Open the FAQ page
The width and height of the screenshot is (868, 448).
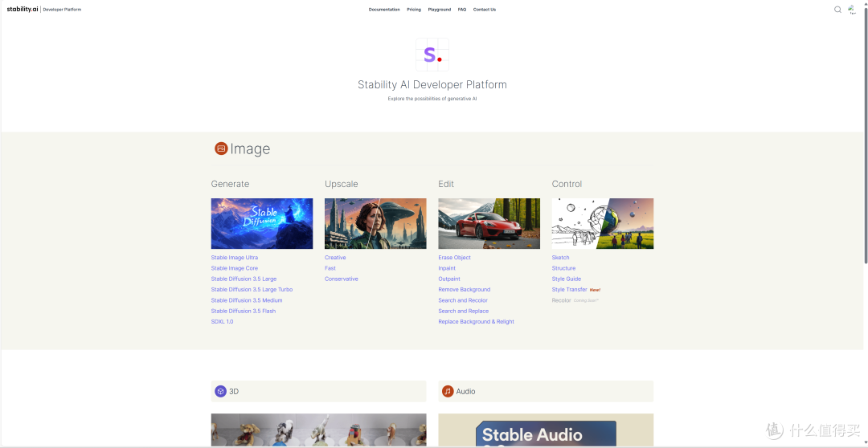(x=462, y=10)
